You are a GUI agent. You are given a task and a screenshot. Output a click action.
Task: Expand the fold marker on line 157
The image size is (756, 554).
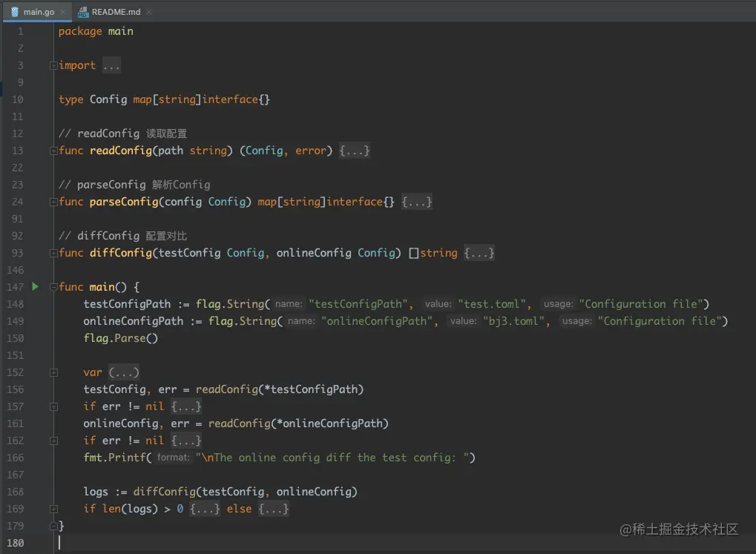(53, 407)
